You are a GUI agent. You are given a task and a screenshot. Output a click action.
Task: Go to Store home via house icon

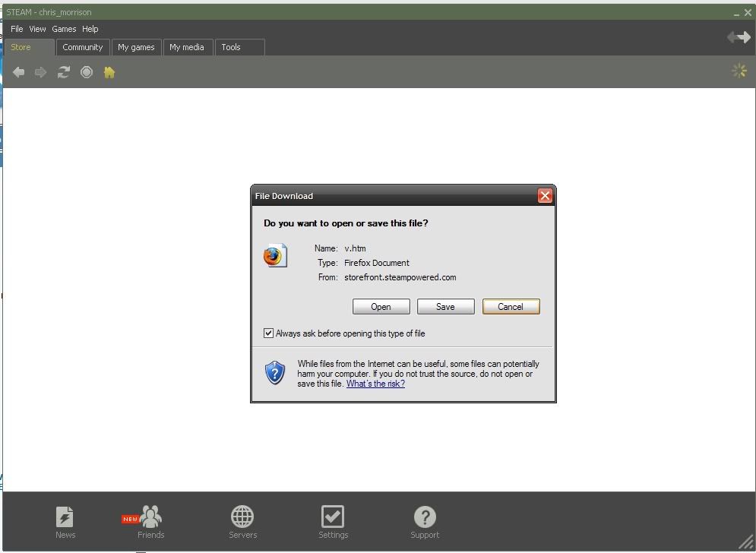coord(109,72)
